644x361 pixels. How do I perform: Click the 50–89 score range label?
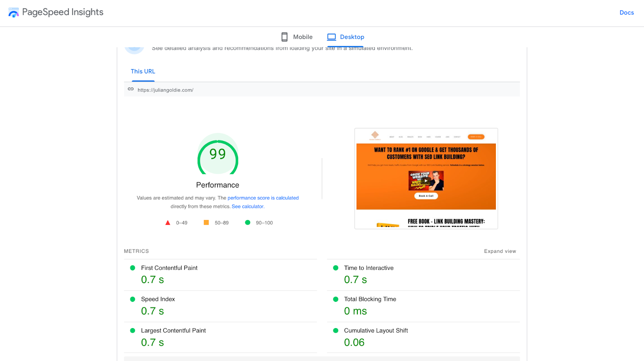click(222, 223)
